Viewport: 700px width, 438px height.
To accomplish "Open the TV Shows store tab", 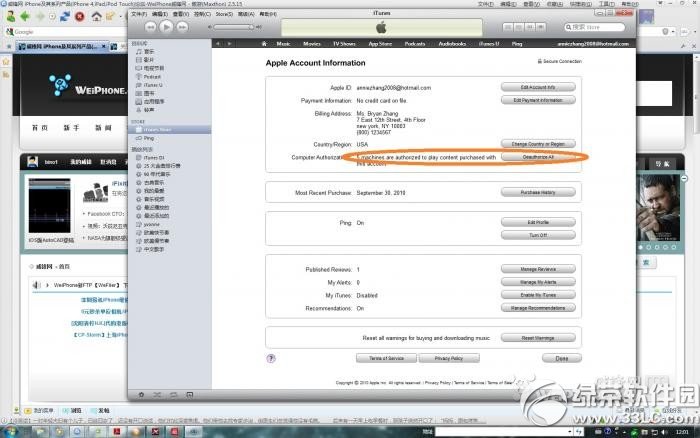I will [x=344, y=44].
